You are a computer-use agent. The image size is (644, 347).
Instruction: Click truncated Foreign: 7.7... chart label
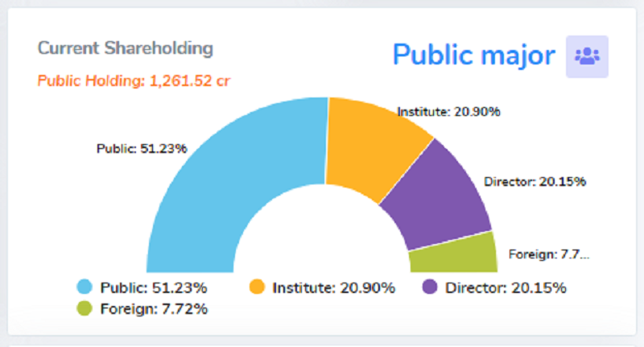pyautogui.click(x=549, y=254)
